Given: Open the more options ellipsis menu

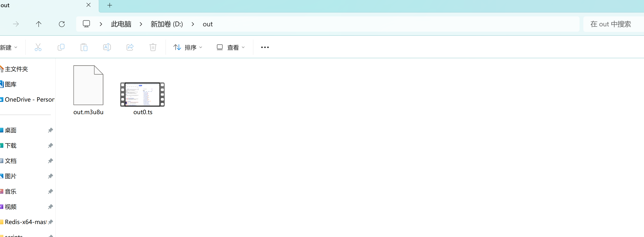Looking at the screenshot, I should click(265, 47).
